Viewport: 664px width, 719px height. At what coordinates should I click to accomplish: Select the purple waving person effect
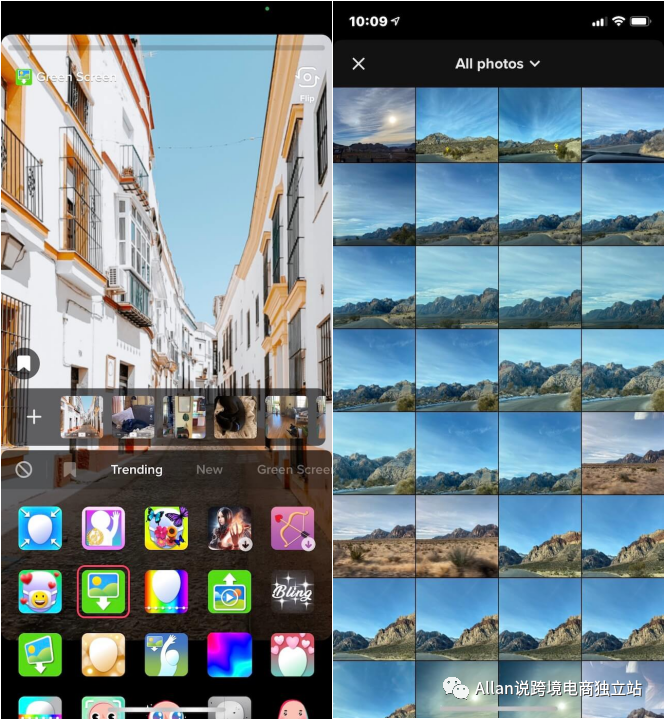[x=103, y=528]
